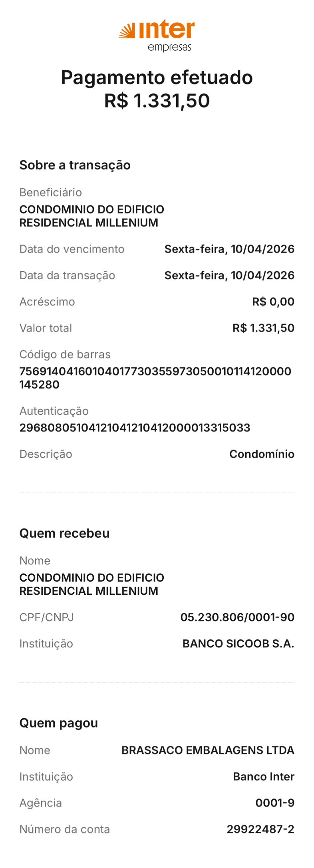Select the CNPJ number 05.230.806/0001-90
The image size is (314, 868).
(237, 617)
